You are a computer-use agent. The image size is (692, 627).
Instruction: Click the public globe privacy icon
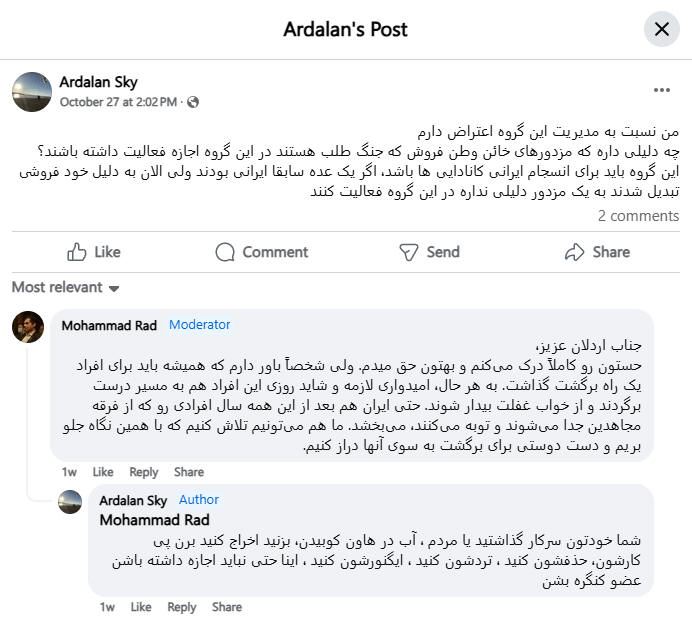tap(193, 102)
